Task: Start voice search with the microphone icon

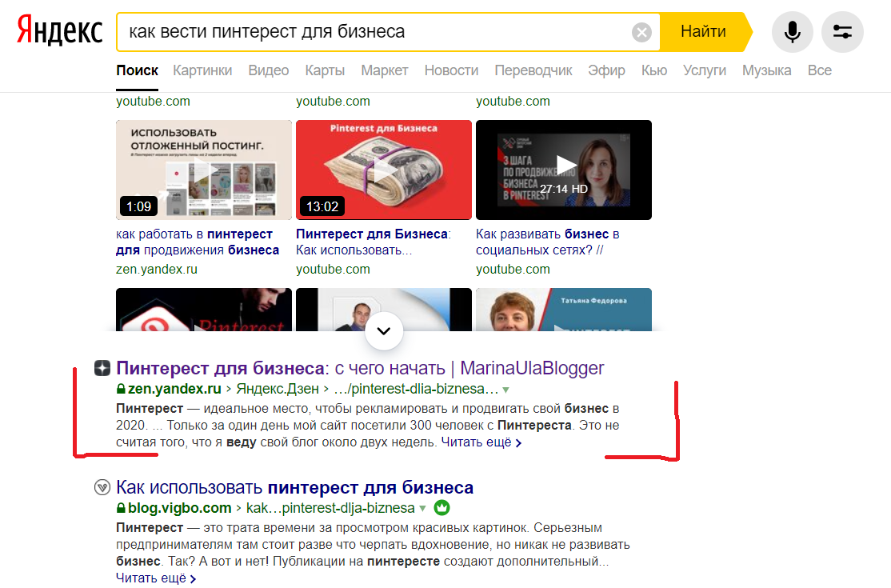Action: pos(792,32)
